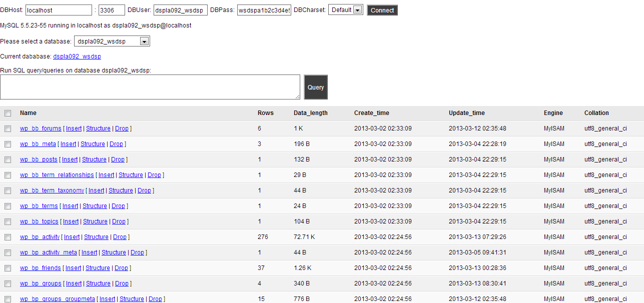The width and height of the screenshot is (644, 303).
Task: Drop the wp_bb_topics table
Action: click(119, 221)
